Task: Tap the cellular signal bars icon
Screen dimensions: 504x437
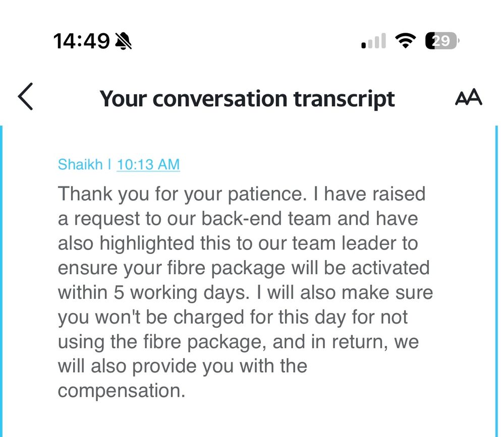Action: point(373,41)
